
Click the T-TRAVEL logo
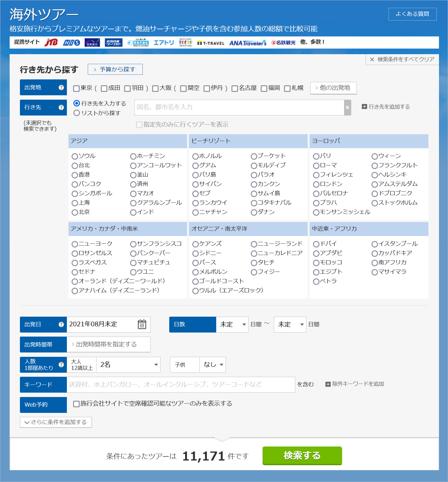[x=211, y=43]
